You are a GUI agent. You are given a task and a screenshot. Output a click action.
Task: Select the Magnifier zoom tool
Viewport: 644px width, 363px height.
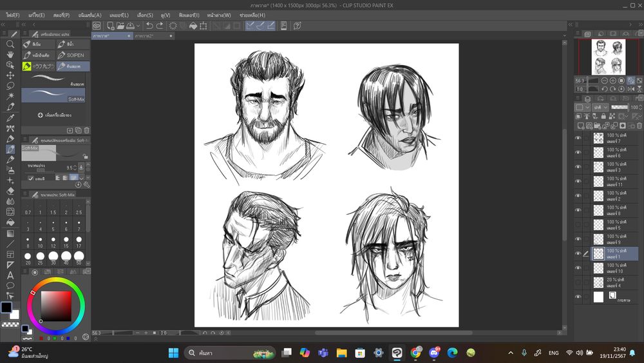tap(10, 44)
